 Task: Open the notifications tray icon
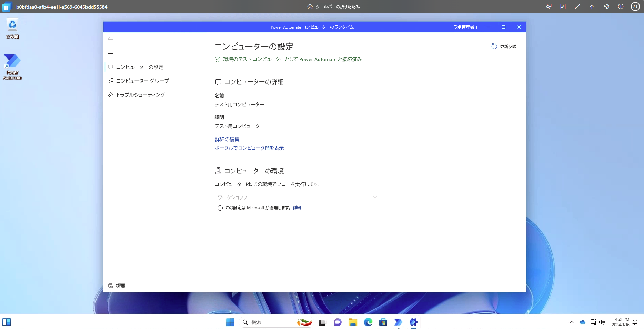click(x=635, y=322)
